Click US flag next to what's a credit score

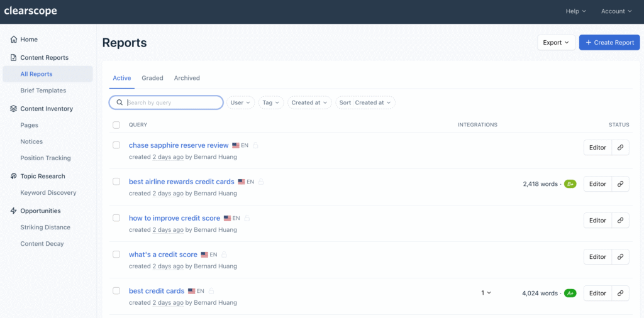[204, 255]
